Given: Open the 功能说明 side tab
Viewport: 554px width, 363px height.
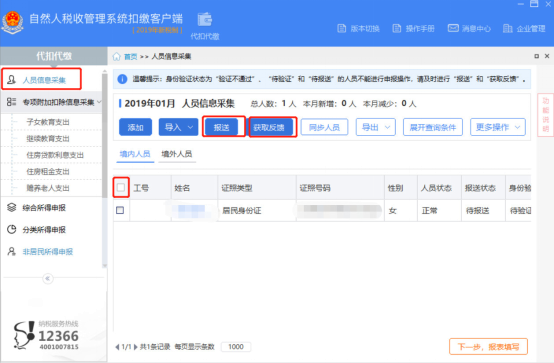Looking at the screenshot, I should (546, 115).
